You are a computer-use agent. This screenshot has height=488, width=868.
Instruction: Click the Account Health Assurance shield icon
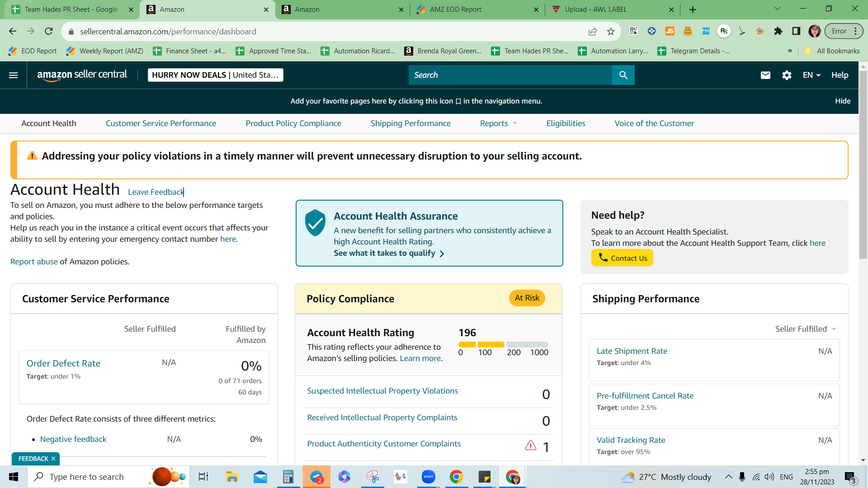(x=315, y=222)
